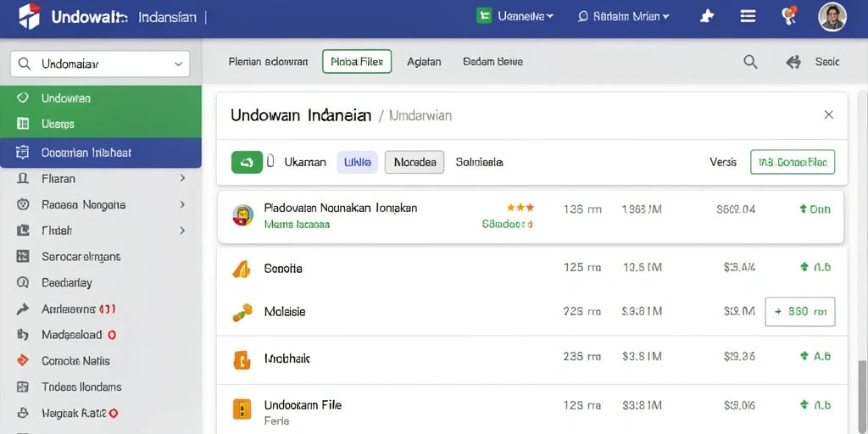Click the notification icon with red badge
The image size is (868, 434).
click(788, 15)
